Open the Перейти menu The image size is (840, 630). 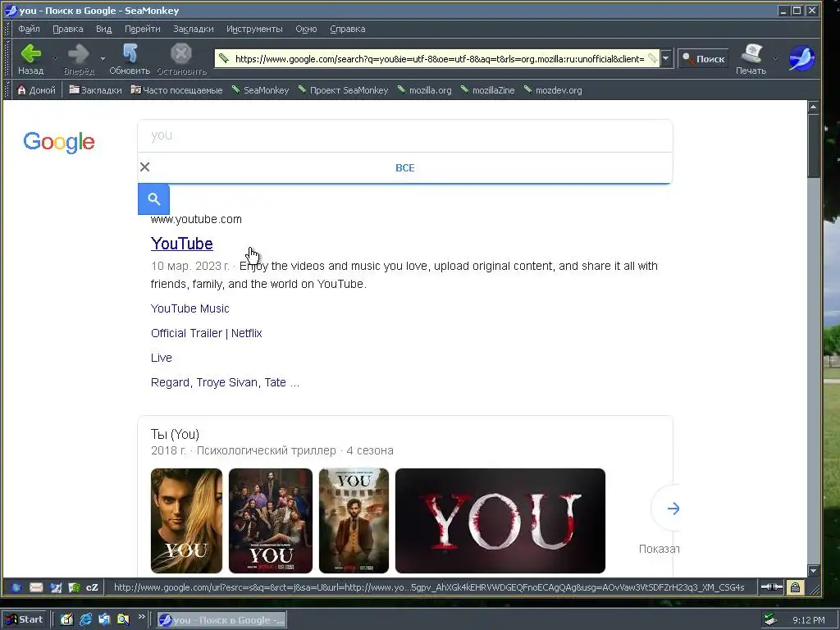[143, 29]
